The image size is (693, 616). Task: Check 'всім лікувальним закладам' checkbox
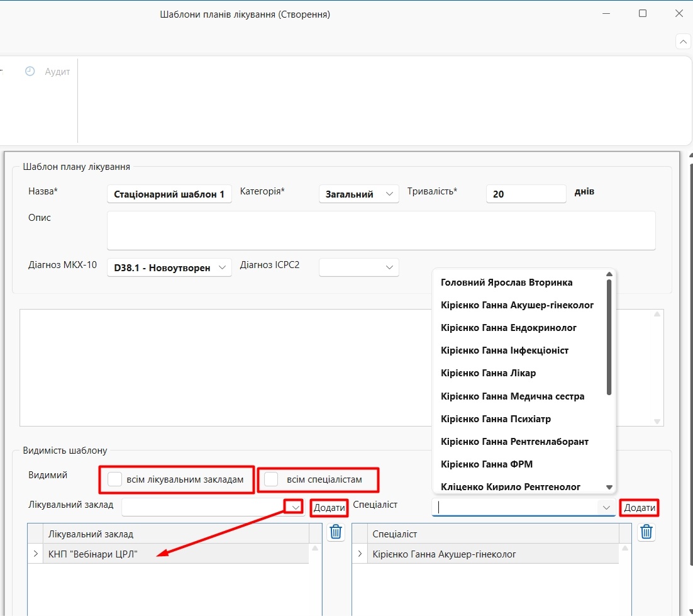tap(115, 479)
